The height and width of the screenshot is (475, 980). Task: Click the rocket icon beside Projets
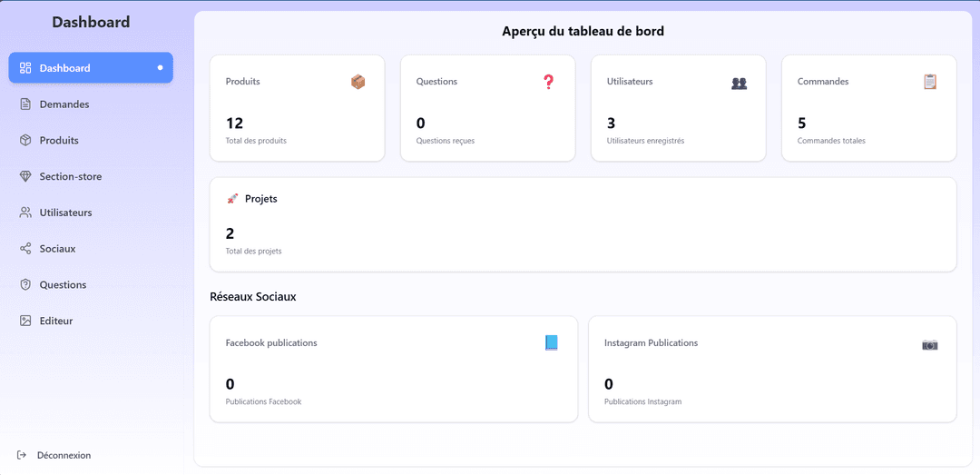point(232,199)
